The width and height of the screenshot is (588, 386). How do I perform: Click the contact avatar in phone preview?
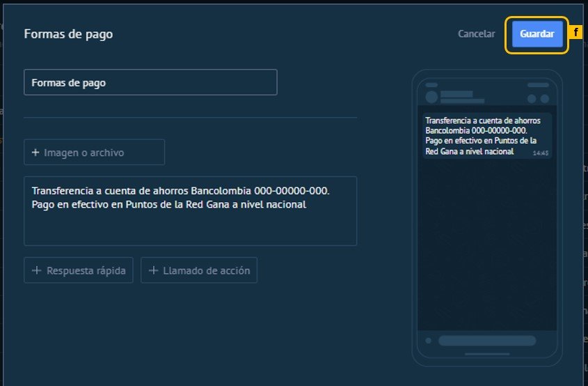[x=431, y=97]
